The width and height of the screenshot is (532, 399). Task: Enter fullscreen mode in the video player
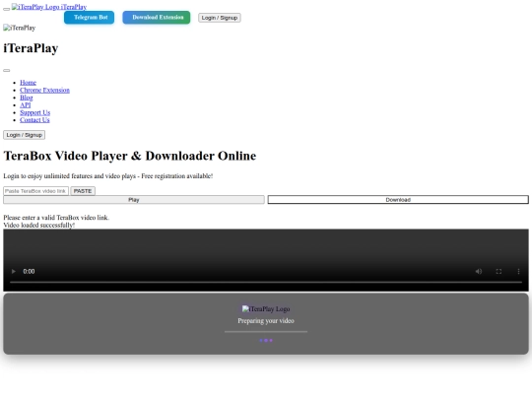click(x=499, y=272)
